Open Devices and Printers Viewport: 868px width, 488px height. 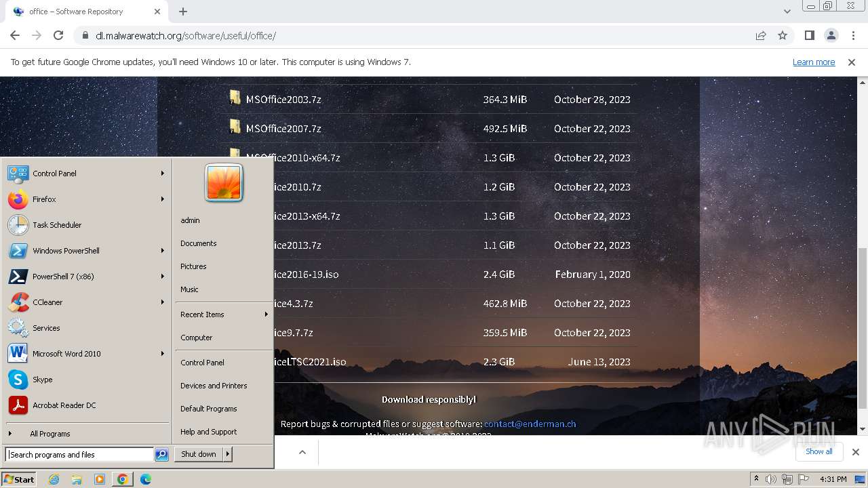coord(214,386)
